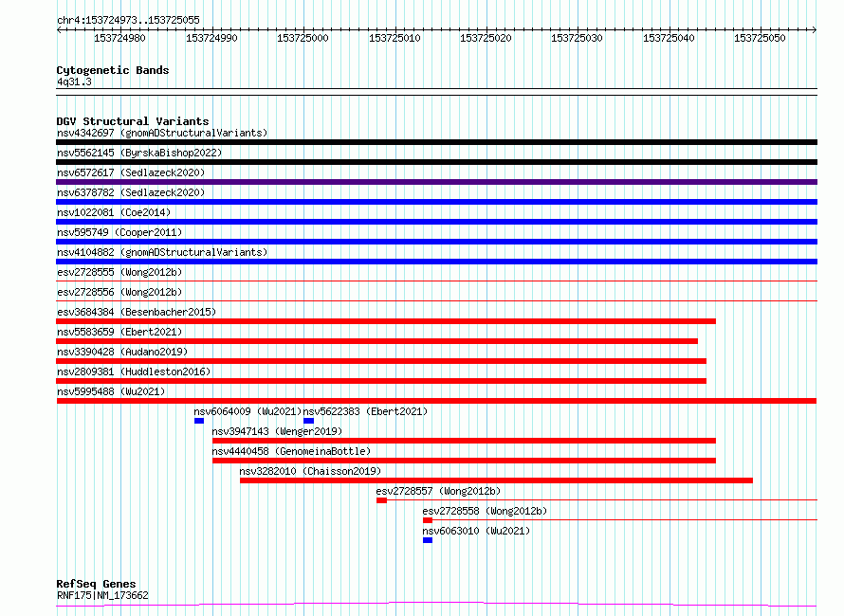Click ruler position 153725010
Screen dimensions: 844x616
click(394, 38)
